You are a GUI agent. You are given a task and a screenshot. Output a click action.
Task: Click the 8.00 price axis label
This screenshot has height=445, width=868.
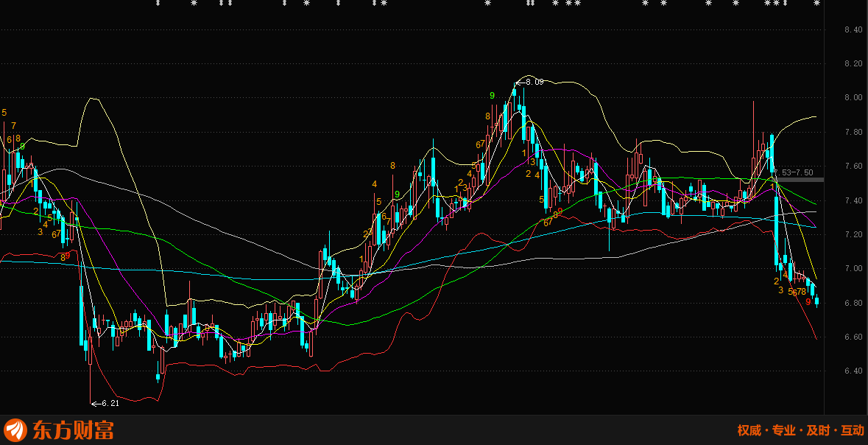tap(854, 98)
